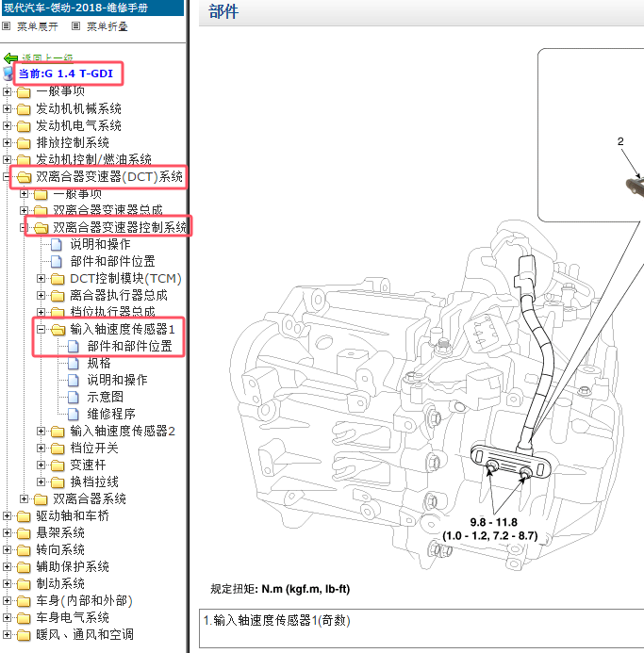This screenshot has width=644, height=653.
Task: Click the 转向系统 folder icon
Action: (24, 550)
